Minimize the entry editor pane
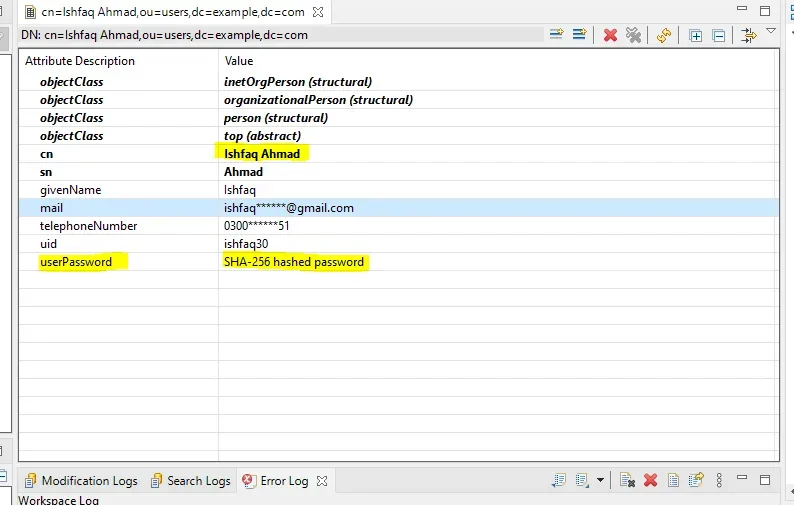This screenshot has width=794, height=505. coord(742,9)
